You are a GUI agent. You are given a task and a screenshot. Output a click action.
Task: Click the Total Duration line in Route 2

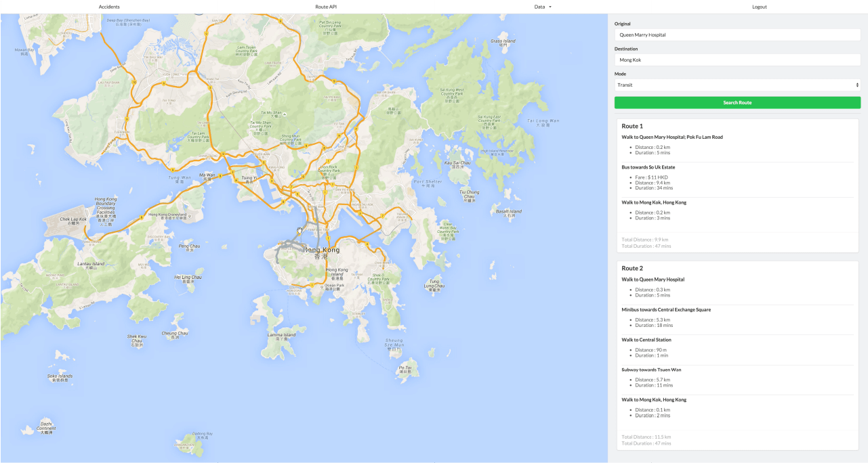646,443
